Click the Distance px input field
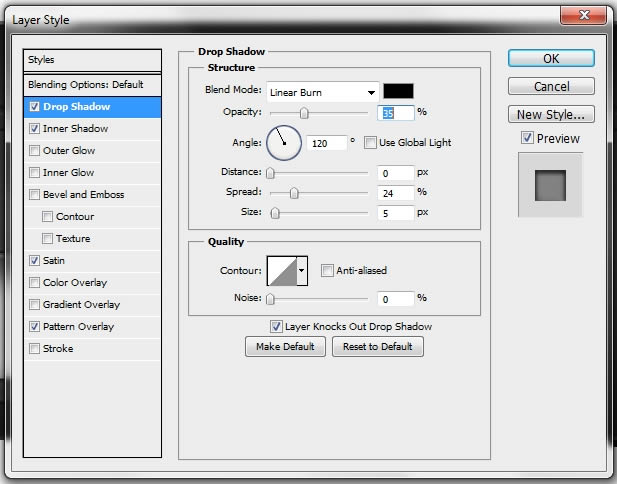The height and width of the screenshot is (484, 617). coord(395,174)
